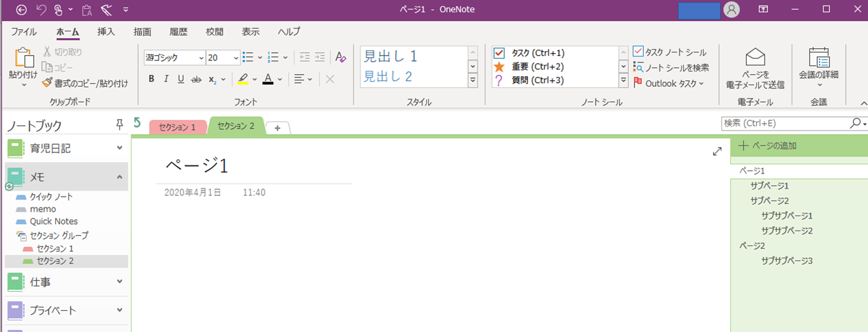Image resolution: width=868 pixels, height=332 pixels.
Task: Open the ヘルプ ribbon tab
Action: click(289, 31)
